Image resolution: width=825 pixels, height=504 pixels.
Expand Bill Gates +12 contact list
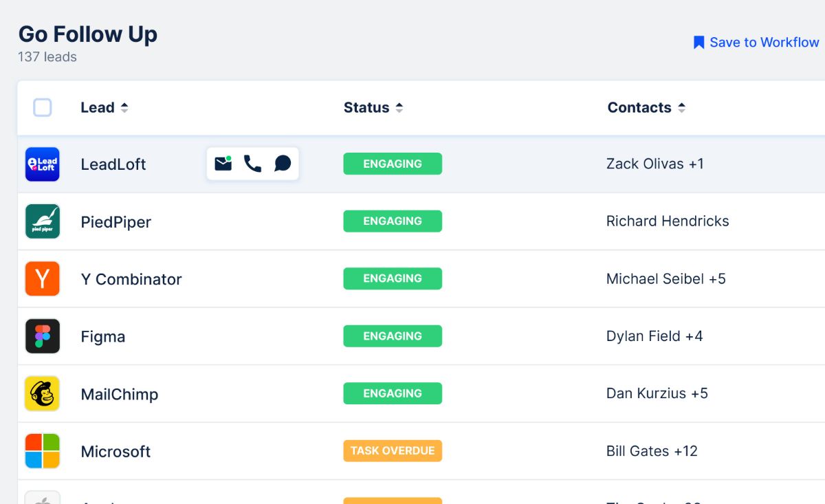tap(652, 451)
